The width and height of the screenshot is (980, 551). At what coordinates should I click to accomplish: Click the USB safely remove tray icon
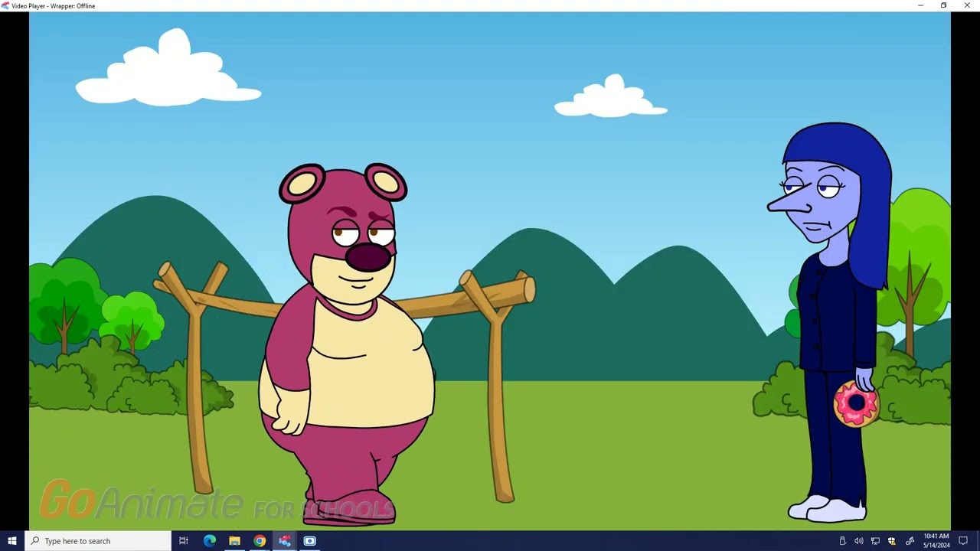(842, 541)
